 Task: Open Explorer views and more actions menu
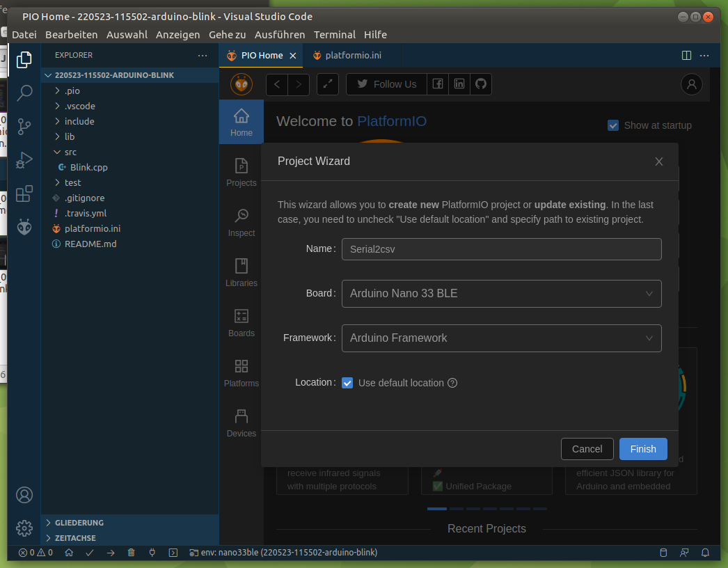(x=203, y=55)
